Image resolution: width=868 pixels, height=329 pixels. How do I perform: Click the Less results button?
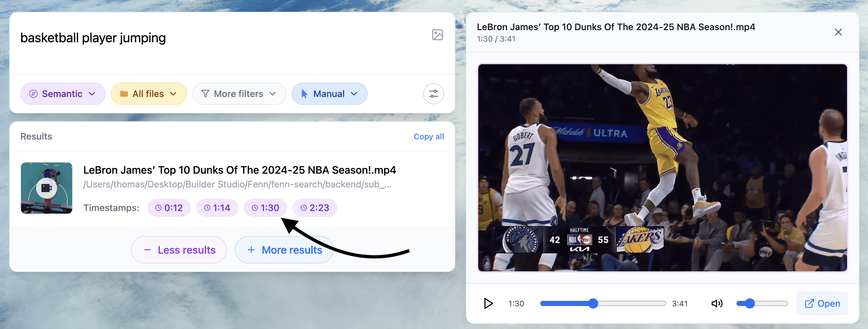tap(179, 250)
